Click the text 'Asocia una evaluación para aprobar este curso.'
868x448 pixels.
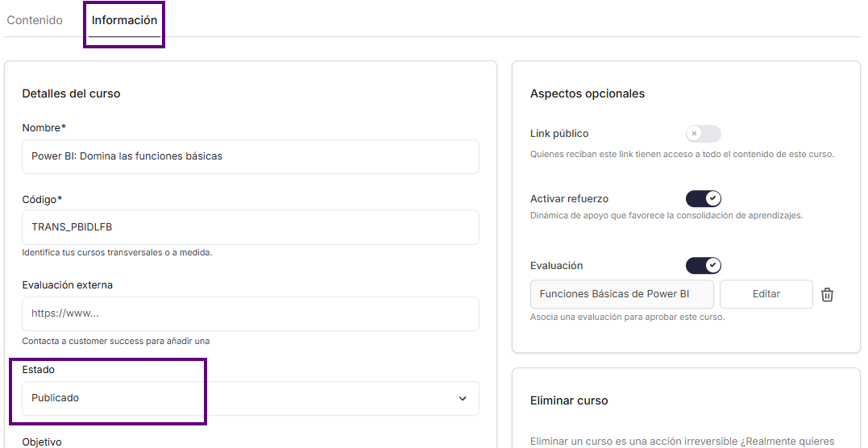coord(627,317)
